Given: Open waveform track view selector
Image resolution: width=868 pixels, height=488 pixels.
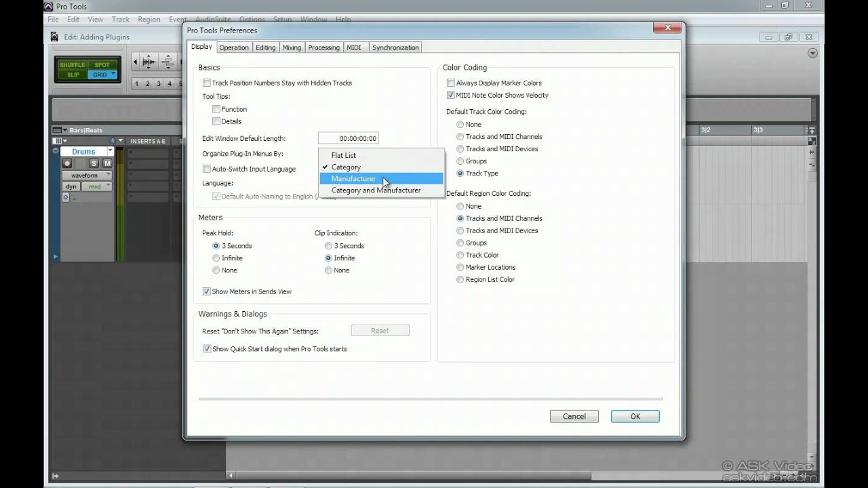Looking at the screenshot, I should click(x=87, y=175).
